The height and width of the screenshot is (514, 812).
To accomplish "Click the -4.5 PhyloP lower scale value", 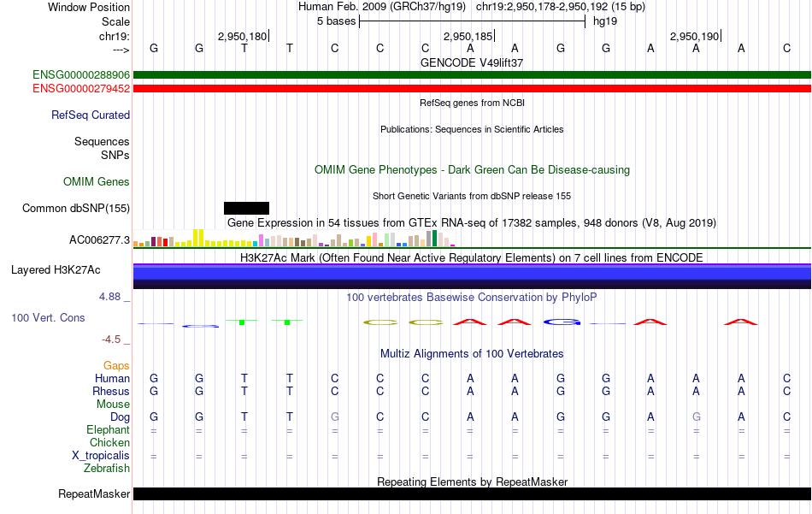I will pos(111,340).
